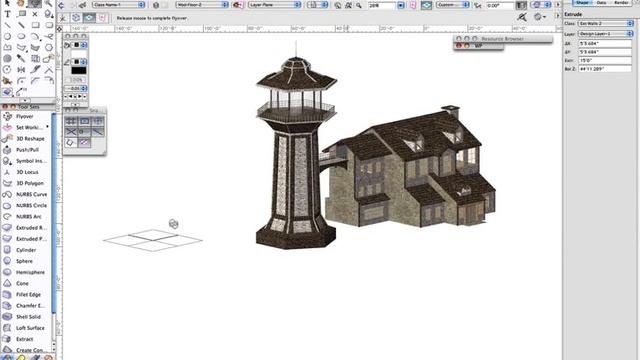Select the Mirror tool icon

pos(21,70)
